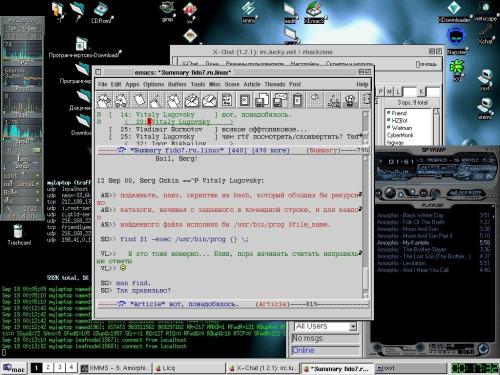Open the xedit desktop icon
This screenshot has height=375, width=500.
point(290,13)
